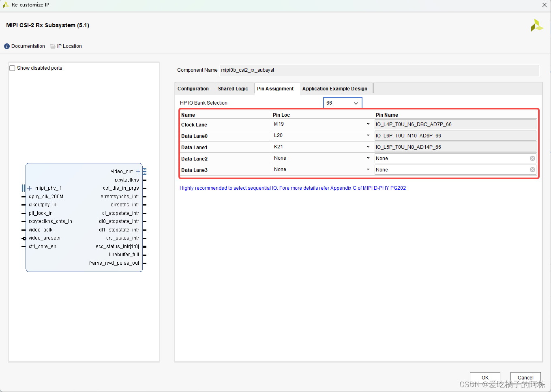Click the video_out streaming interface grid icon
551x392 pixels.
point(145,171)
